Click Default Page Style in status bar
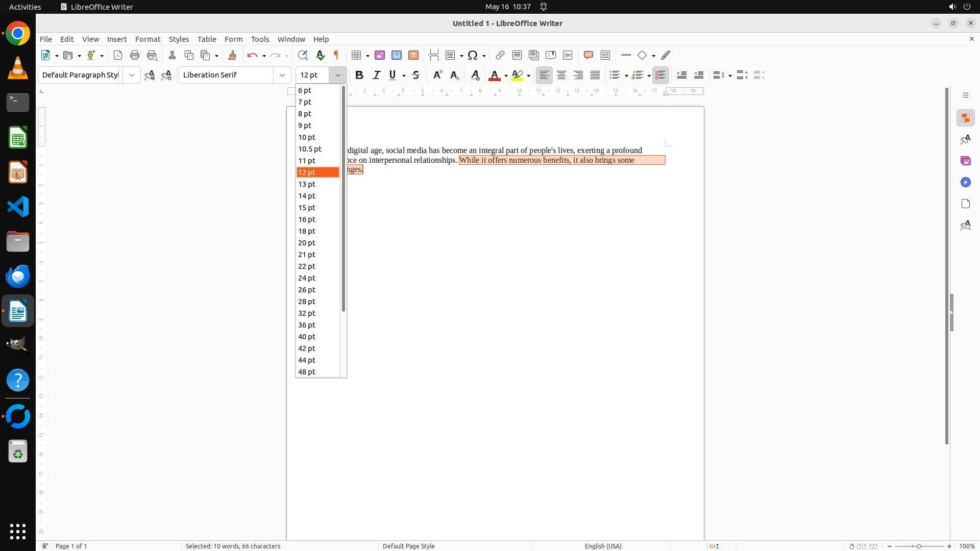The width and height of the screenshot is (980, 551). (x=408, y=546)
